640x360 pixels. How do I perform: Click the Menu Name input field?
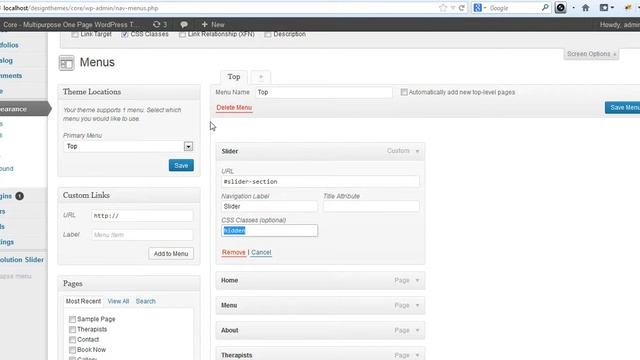tap(324, 92)
